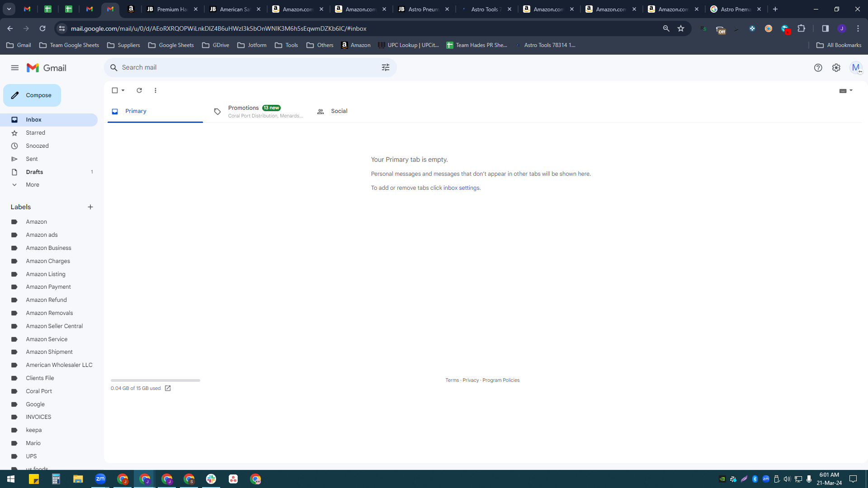Bookmark this page star icon

(681, 28)
